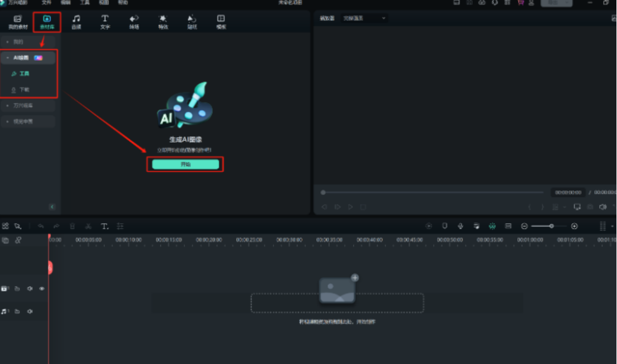
Task: Click the microphone voiceover icon
Action: [461, 225]
